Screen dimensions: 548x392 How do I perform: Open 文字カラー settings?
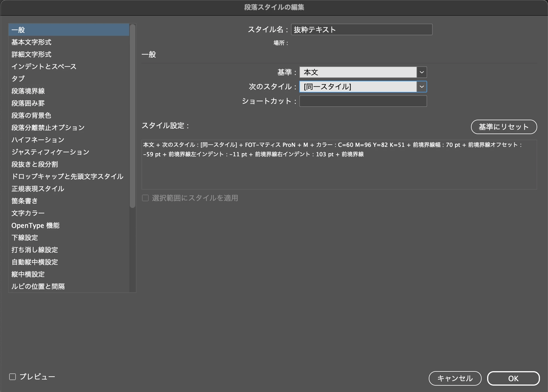click(x=28, y=213)
